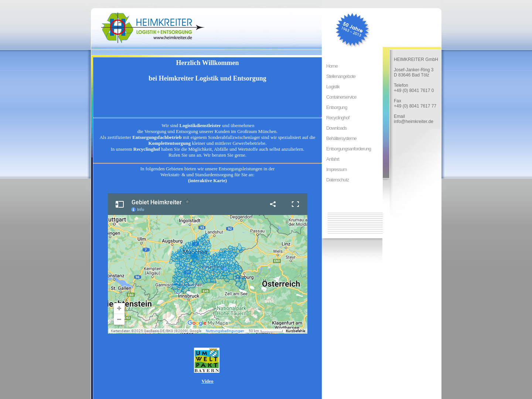532x399 pixels.
Task: Click the (interaktive Karte) label
Action: [207, 181]
